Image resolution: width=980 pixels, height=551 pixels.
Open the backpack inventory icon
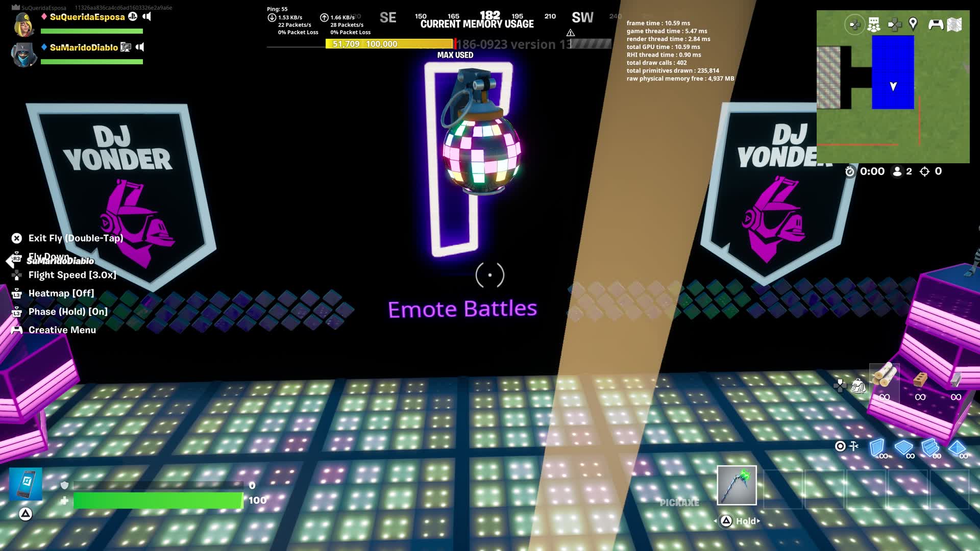click(858, 386)
